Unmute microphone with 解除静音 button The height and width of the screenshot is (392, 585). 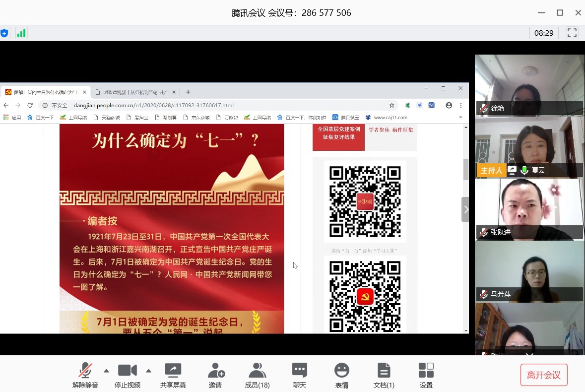pyautogui.click(x=85, y=375)
